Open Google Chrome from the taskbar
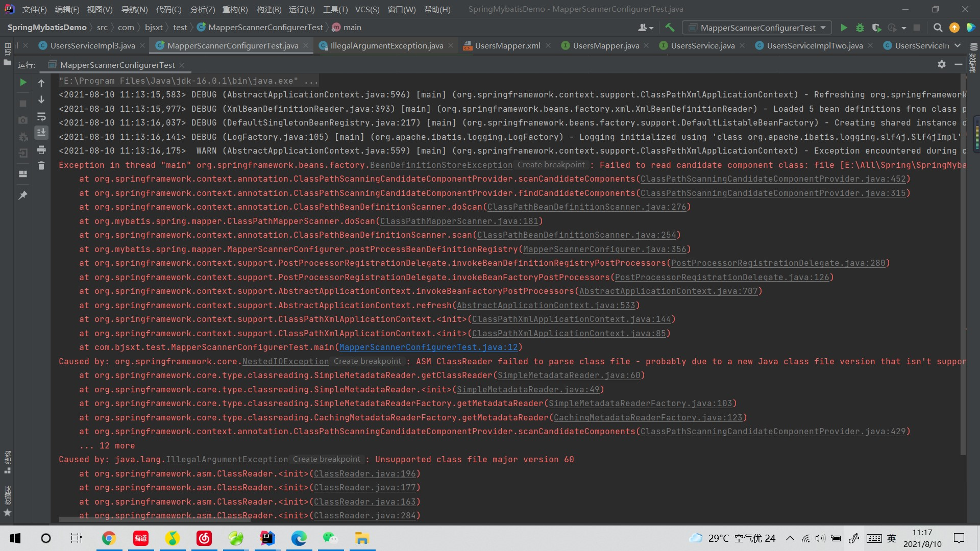The height and width of the screenshot is (551, 980). (x=109, y=538)
